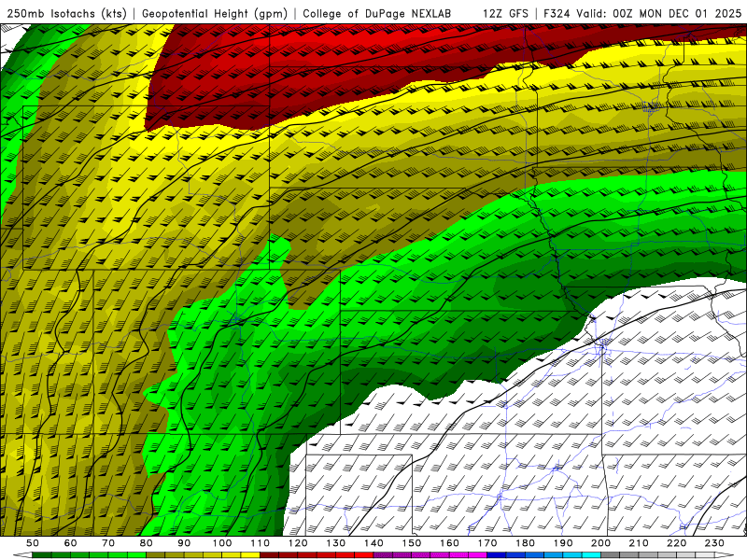Click the '120' label on the color scale
This screenshot has height=560, width=747.
click(298, 543)
